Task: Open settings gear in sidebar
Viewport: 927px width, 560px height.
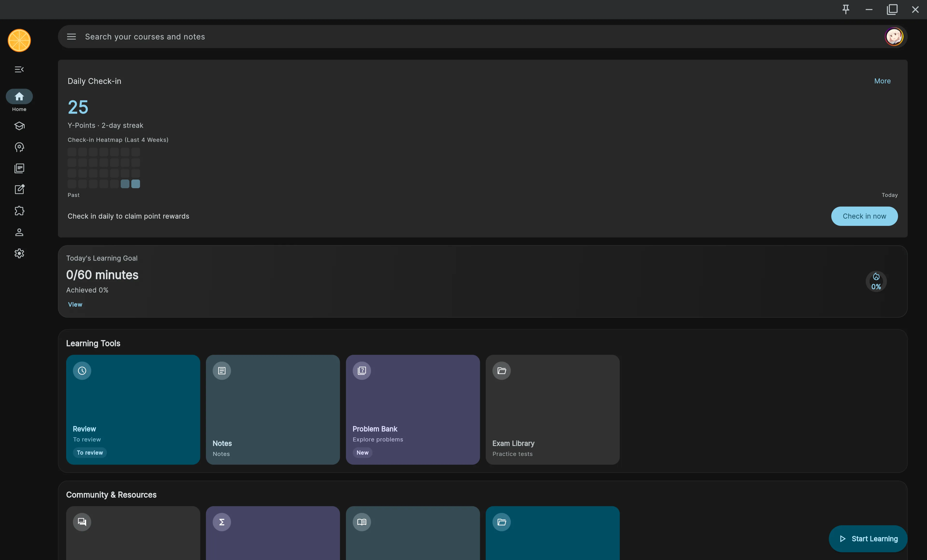Action: tap(19, 253)
